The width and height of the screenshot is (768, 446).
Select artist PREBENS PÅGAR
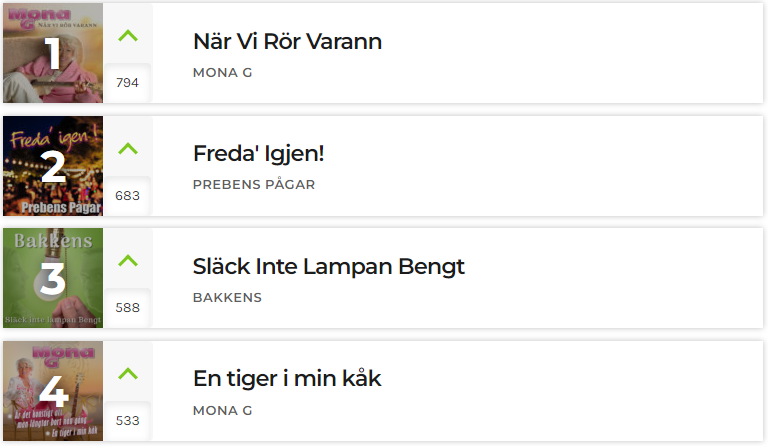click(254, 184)
